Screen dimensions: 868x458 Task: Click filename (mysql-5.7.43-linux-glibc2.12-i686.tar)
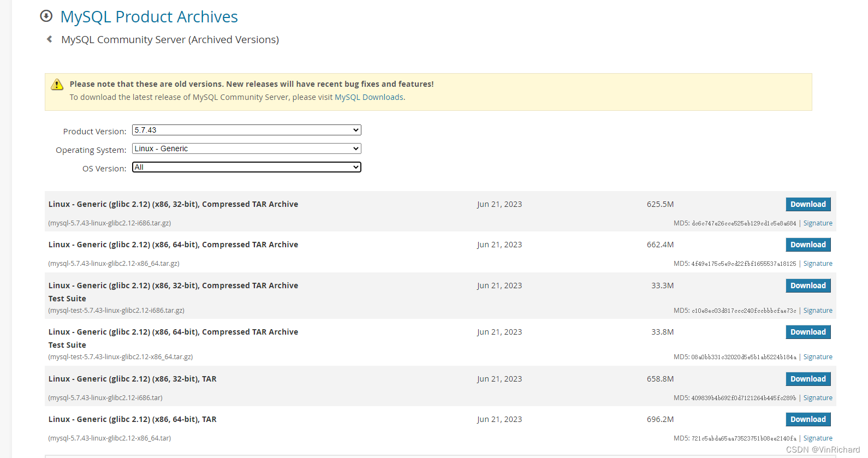point(105,398)
